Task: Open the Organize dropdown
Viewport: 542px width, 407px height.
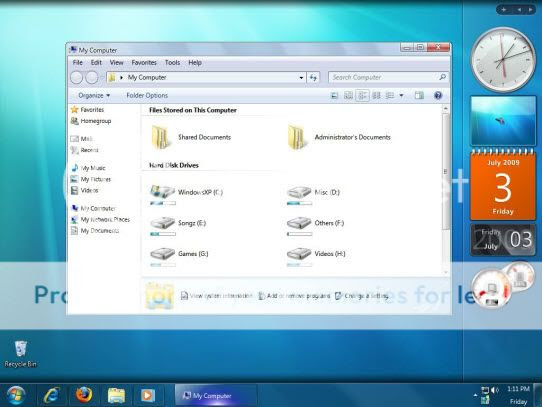Action: tap(94, 95)
